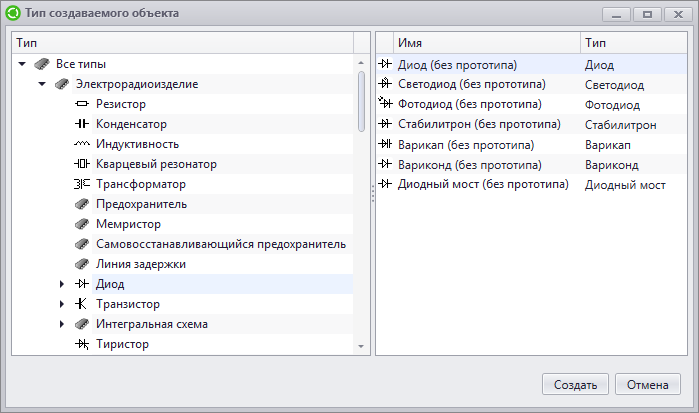The image size is (699, 413).
Task: Select the Варикап icon in the list
Action: coord(385,144)
